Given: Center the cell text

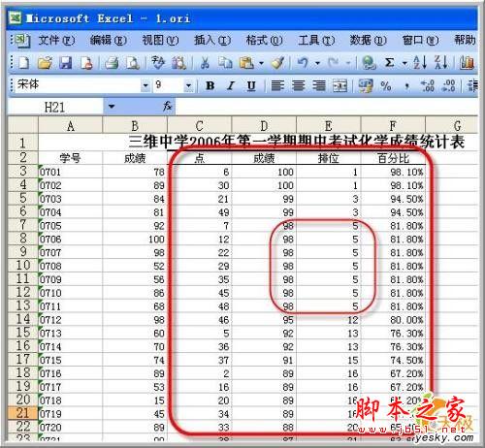Looking at the screenshot, I should pos(298,85).
